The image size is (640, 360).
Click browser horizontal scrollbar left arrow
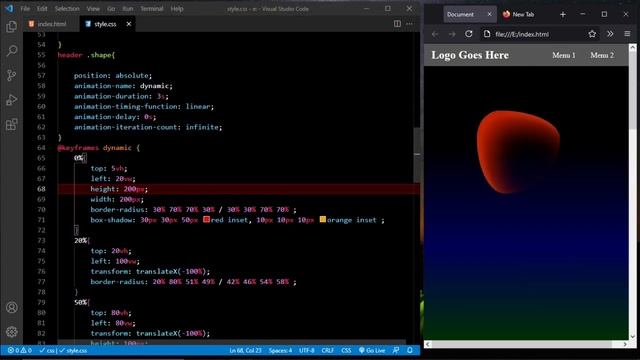(428, 344)
